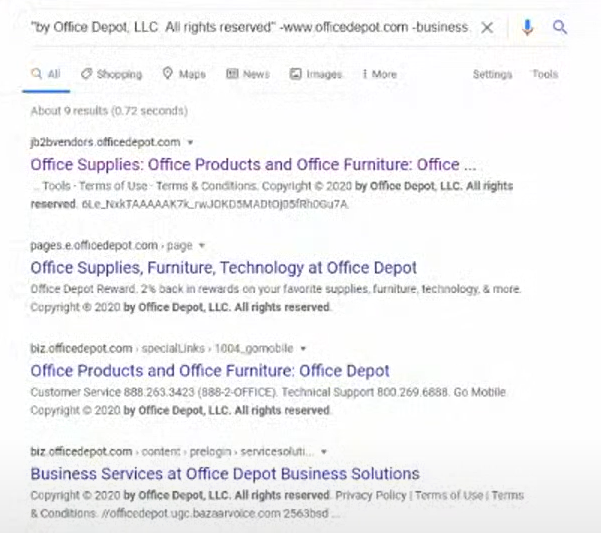Expand the More search options menu
The width and height of the screenshot is (601, 533).
click(379, 74)
